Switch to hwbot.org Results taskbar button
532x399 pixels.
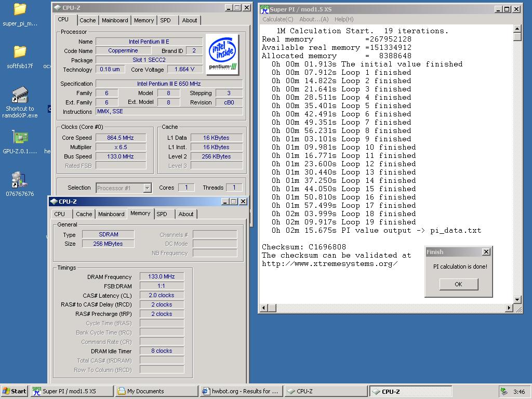pyautogui.click(x=241, y=391)
